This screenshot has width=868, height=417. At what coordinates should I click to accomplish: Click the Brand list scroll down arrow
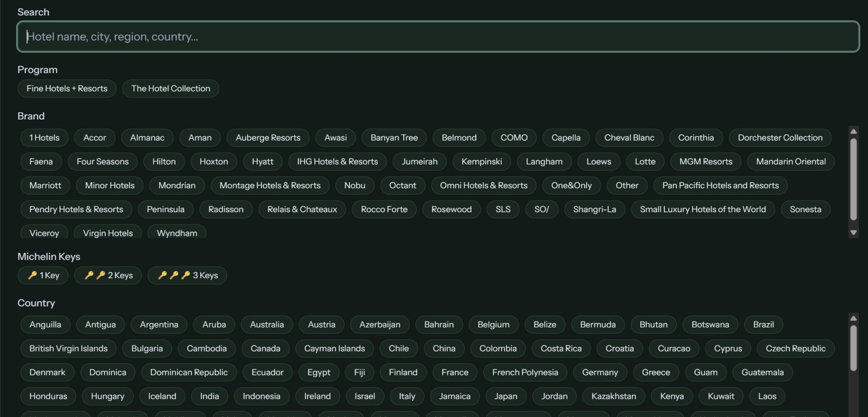coord(854,232)
